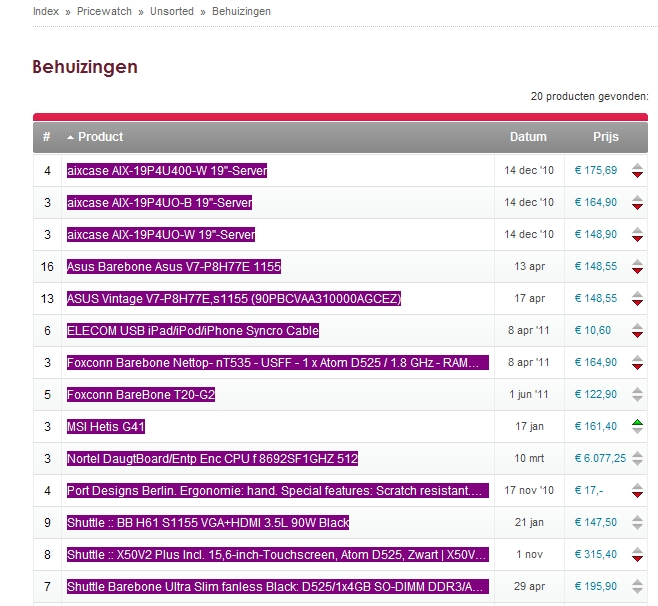Open Shuttle Barebone Ultra Slim fanless product
The width and height of the screenshot is (658, 606).
(278, 586)
